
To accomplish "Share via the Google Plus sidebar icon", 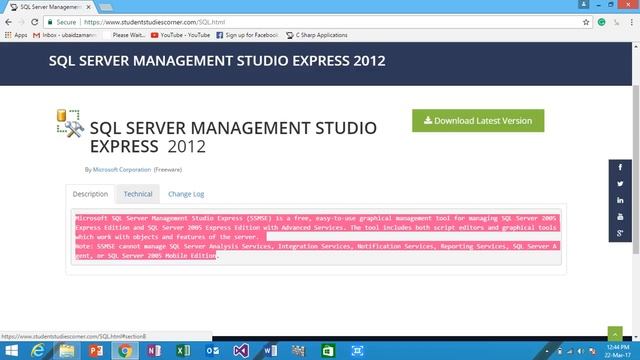I will (x=620, y=233).
